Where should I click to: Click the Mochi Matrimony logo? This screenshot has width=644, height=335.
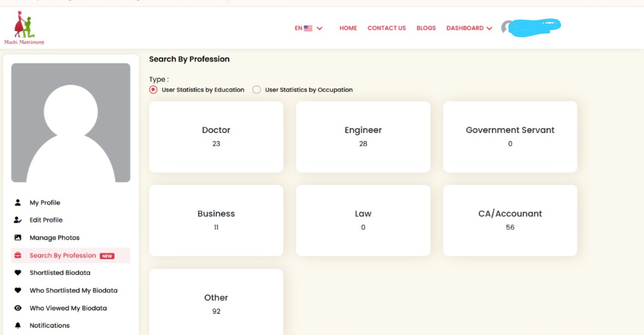24,28
